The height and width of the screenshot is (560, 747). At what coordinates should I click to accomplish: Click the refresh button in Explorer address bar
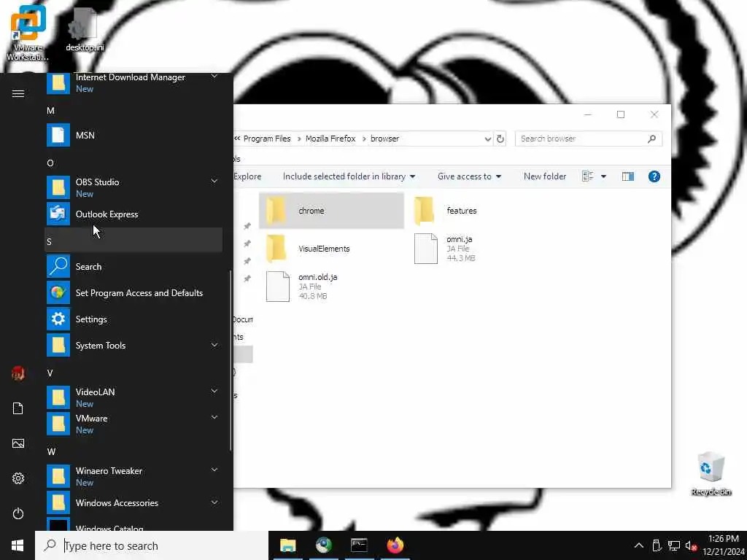coord(500,139)
